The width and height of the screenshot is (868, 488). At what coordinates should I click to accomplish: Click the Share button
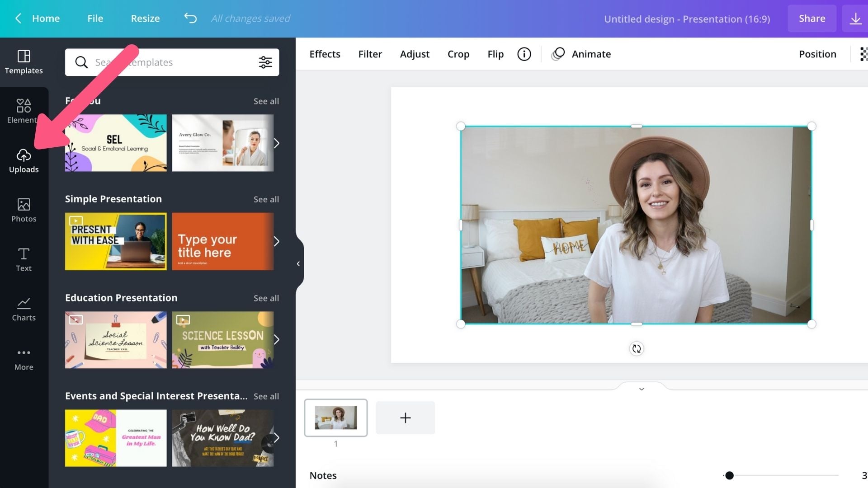tap(812, 19)
